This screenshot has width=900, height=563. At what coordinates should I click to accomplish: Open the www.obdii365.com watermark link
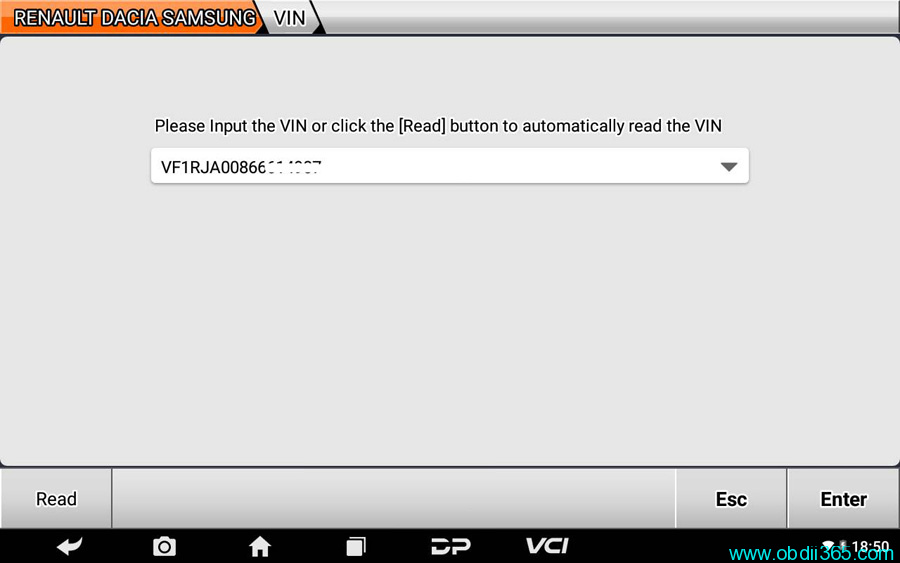coord(811,554)
